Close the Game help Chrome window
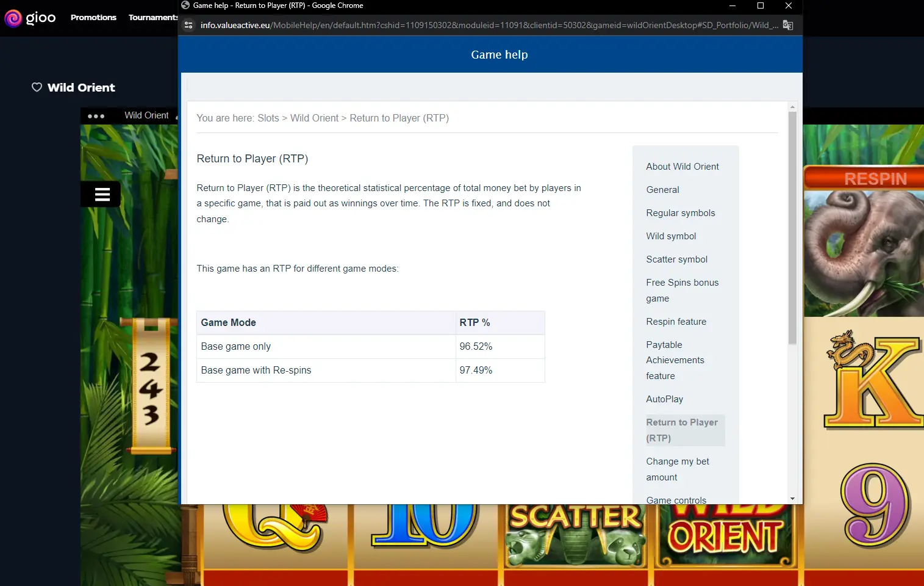Viewport: 924px width, 586px height. point(789,5)
